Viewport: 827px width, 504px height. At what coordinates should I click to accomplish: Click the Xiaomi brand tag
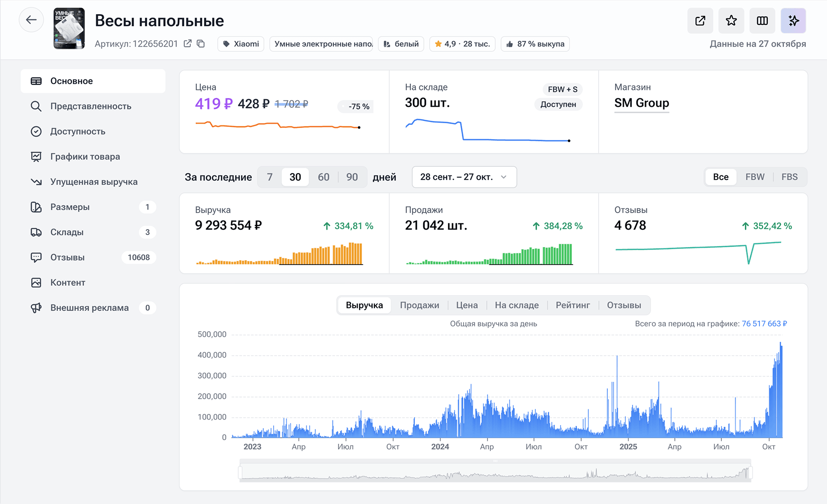(x=241, y=44)
